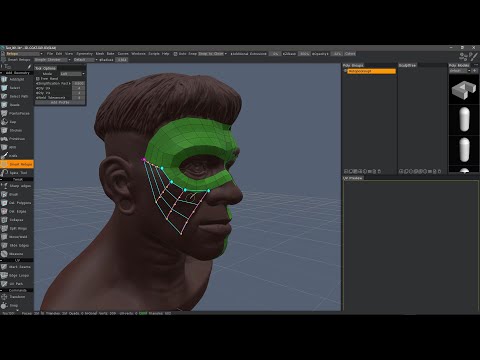This screenshot has width=480, height=360.
Task: Choose the Del. Polygons tool
Action: (17, 203)
